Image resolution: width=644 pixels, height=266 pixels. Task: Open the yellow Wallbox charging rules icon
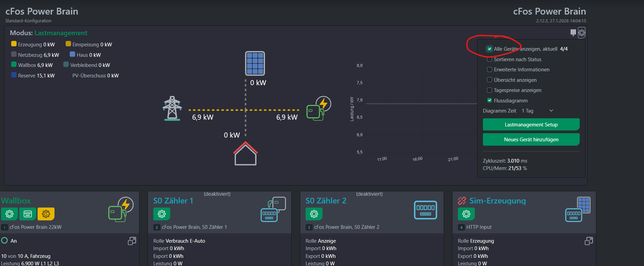(46, 214)
